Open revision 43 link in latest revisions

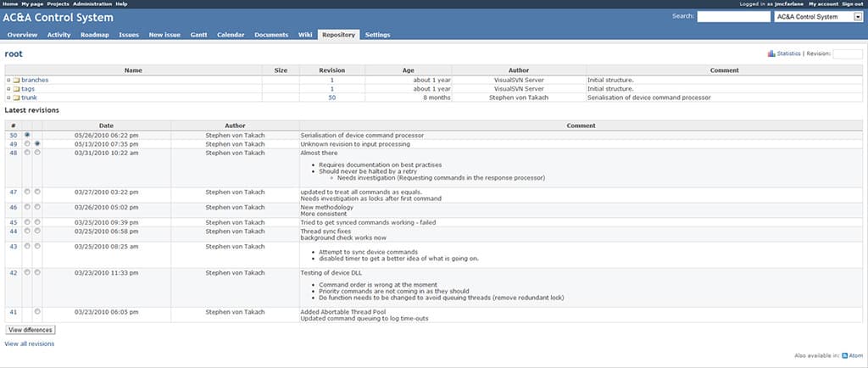point(14,246)
